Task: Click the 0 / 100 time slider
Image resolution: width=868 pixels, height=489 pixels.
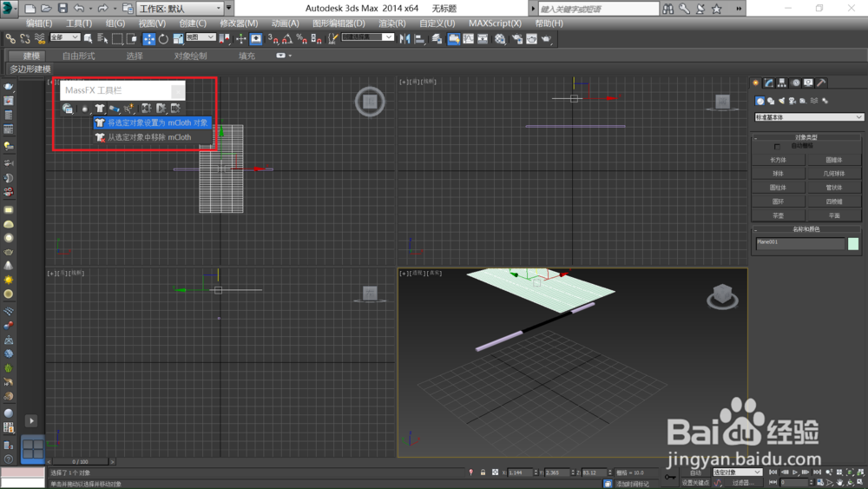Action: point(80,461)
